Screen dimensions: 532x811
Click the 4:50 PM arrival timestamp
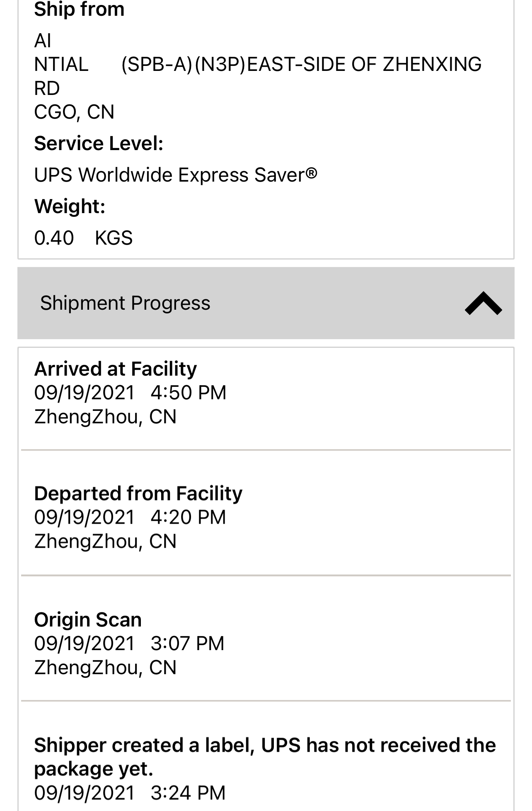[189, 393]
